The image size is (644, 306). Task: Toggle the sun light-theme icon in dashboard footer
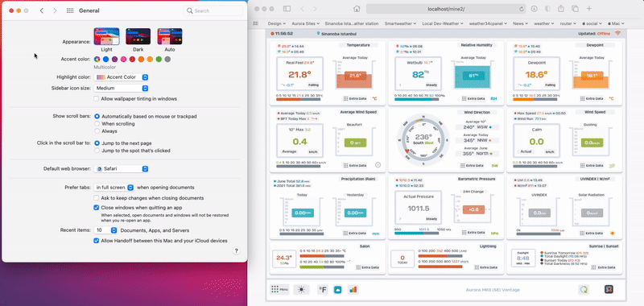pos(301,290)
